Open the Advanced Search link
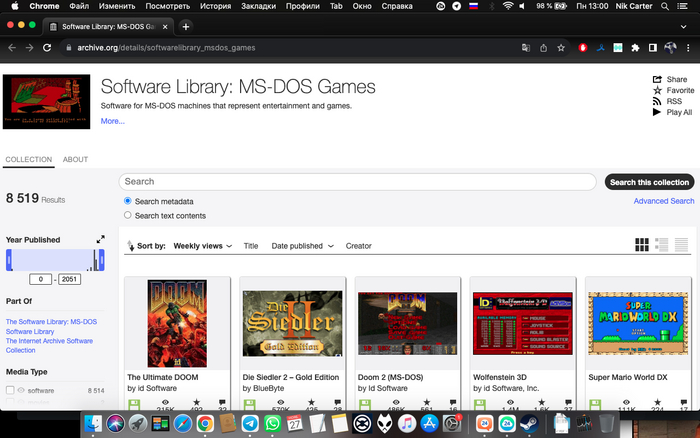Viewport: 700px width, 438px height. (664, 201)
